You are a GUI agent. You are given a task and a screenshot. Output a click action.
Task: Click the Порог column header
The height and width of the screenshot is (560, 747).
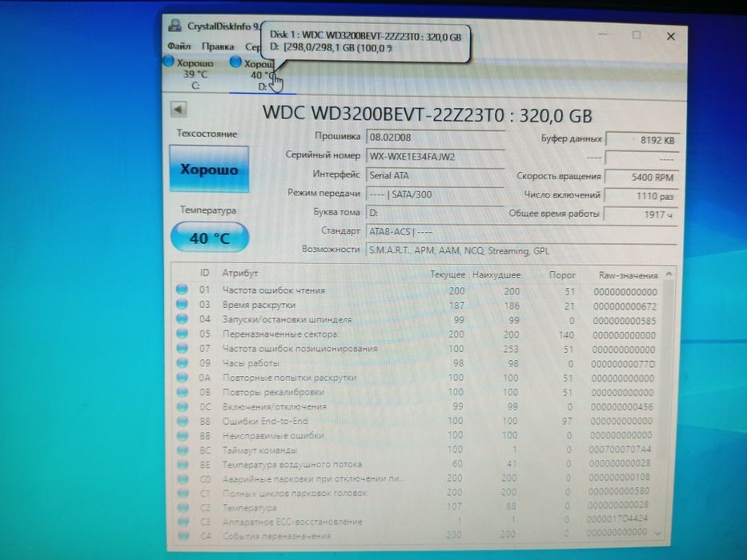562,274
